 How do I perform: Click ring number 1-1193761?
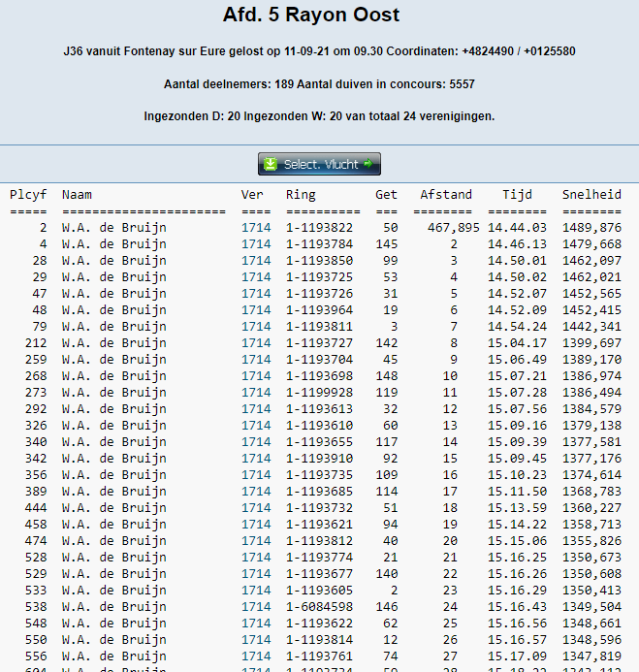coord(319,656)
